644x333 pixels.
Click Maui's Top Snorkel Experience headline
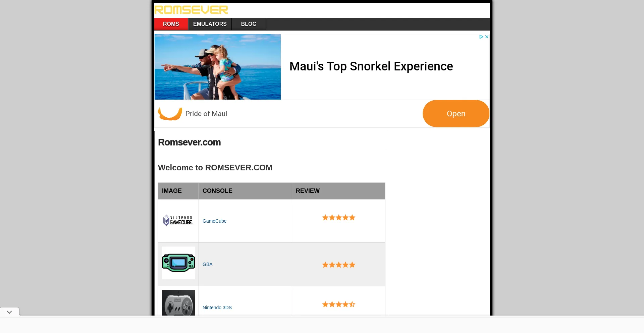point(371,66)
